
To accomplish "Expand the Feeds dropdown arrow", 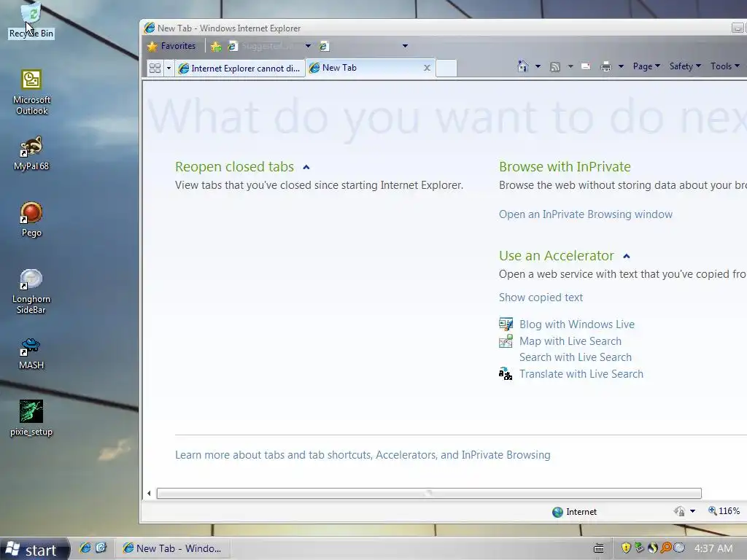I will 570,66.
